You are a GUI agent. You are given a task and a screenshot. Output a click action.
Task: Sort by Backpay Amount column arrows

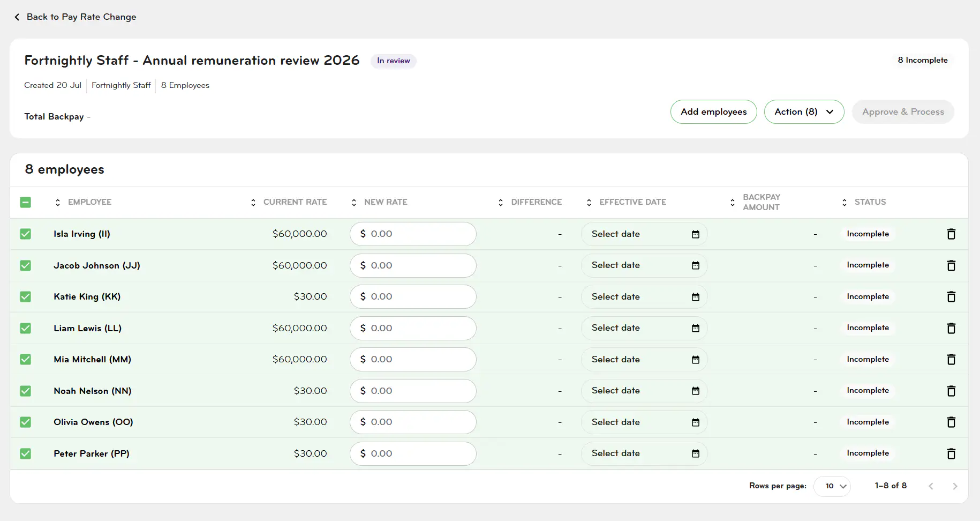[733, 202]
